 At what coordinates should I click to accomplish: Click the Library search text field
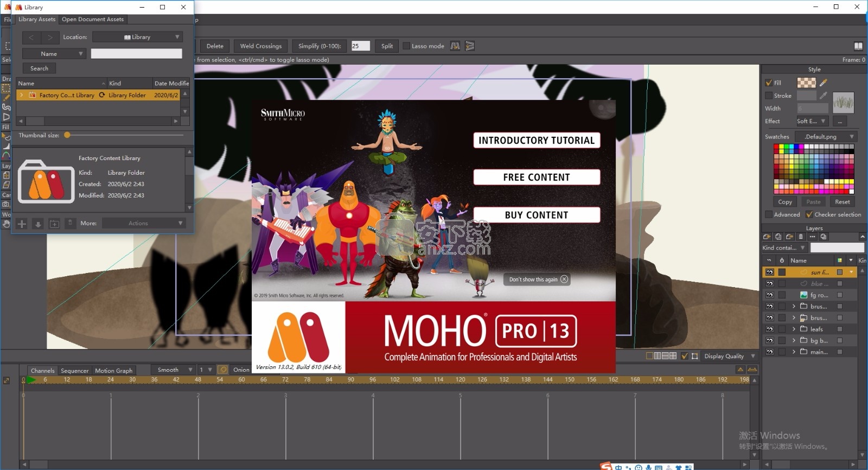pos(136,54)
